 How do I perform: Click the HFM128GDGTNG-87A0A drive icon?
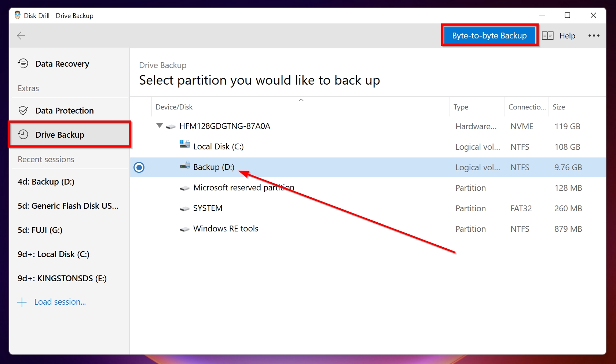pos(170,127)
